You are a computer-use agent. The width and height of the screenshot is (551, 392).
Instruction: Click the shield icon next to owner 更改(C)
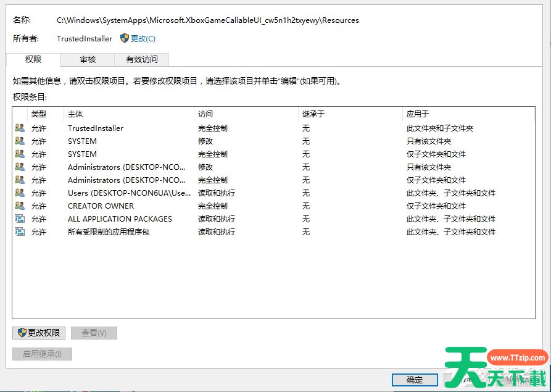124,38
